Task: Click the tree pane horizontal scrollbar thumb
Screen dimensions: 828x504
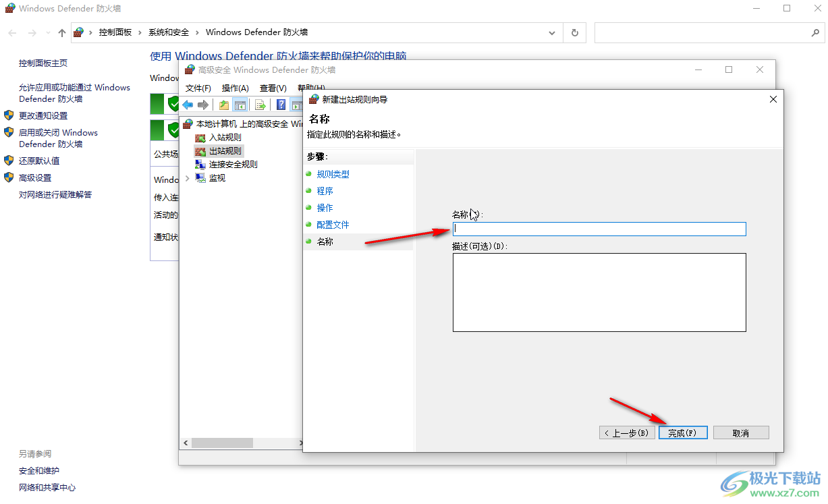Action: click(x=222, y=443)
